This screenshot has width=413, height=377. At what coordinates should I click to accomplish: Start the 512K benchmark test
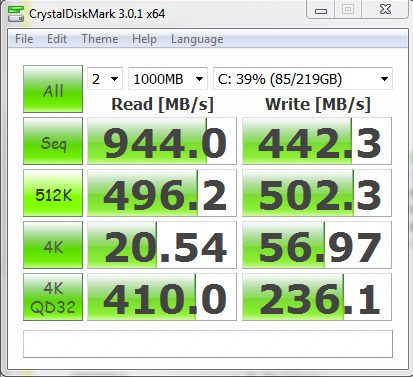53,193
